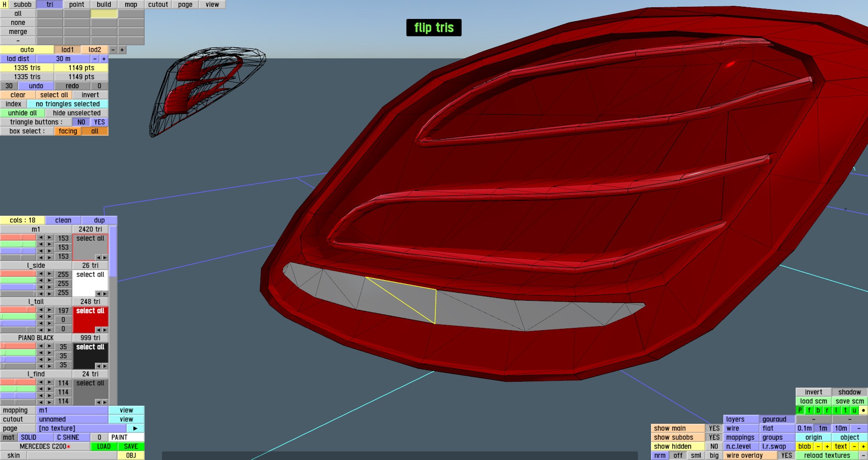Open the point menu

77,5
